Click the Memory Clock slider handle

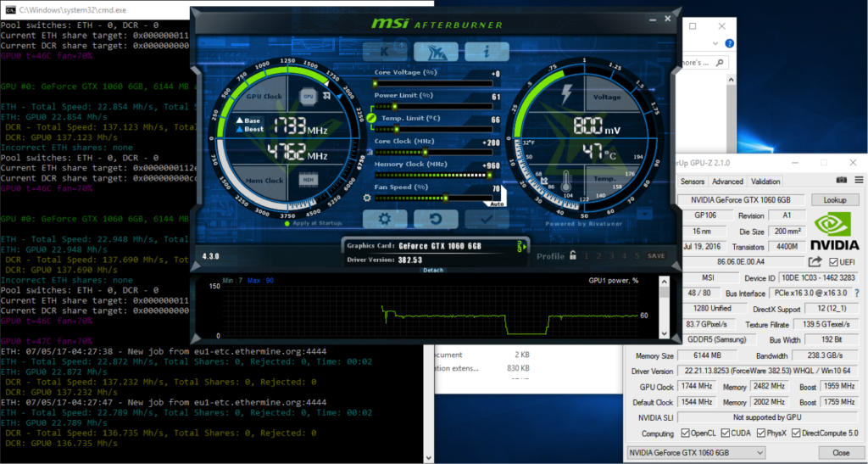point(489,175)
